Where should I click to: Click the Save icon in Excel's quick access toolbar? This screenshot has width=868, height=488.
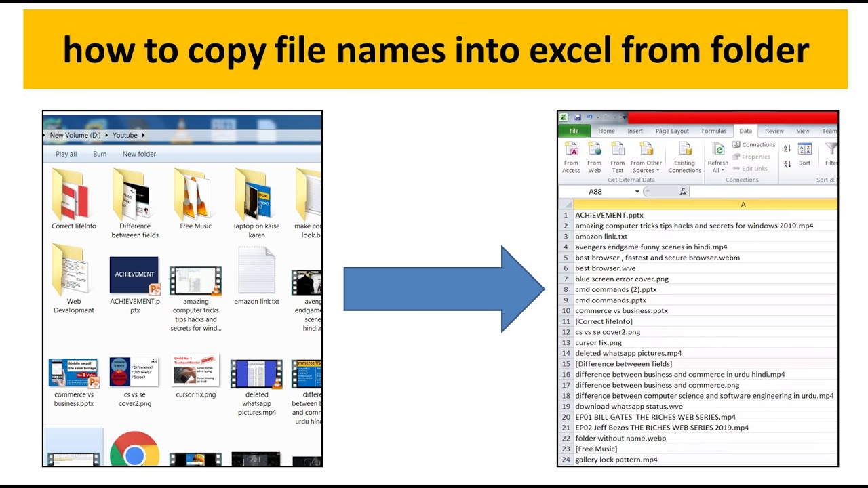tap(577, 117)
